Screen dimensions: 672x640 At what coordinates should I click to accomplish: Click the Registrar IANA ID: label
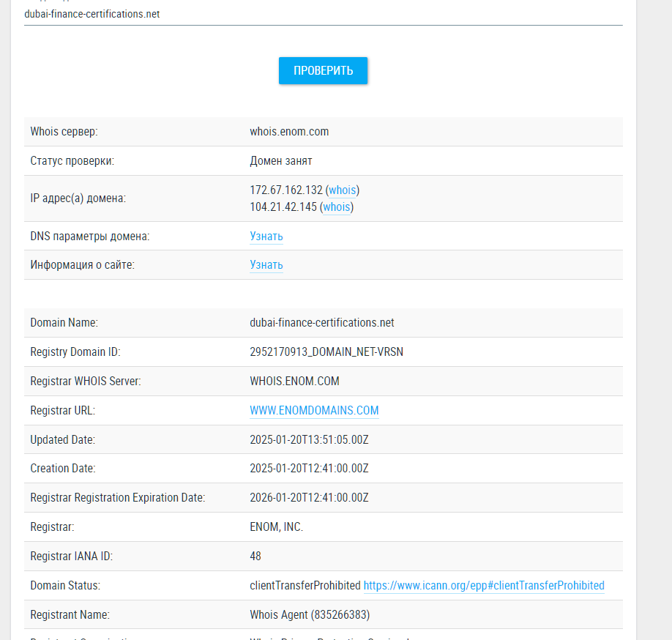(x=72, y=557)
